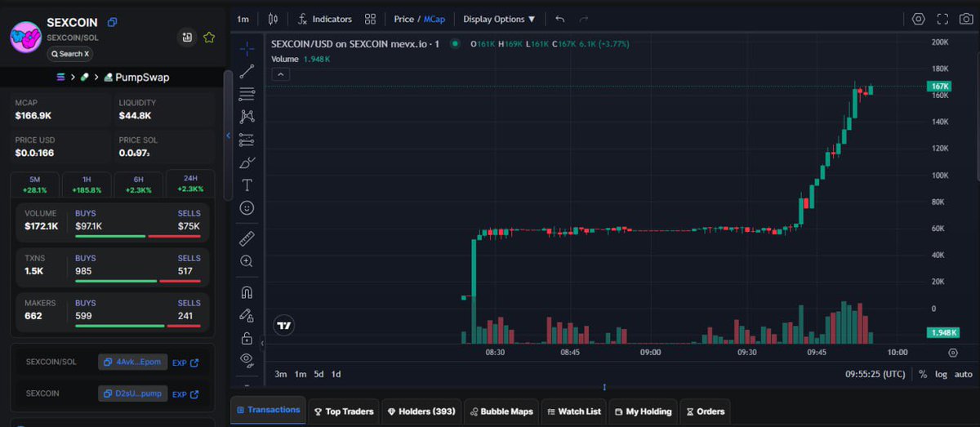Hide all drawings with eye icon
This screenshot has width=980, height=427.
247,359
